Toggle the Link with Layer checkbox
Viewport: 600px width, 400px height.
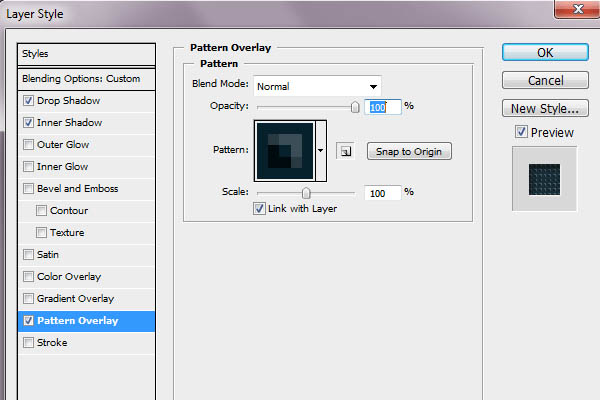tap(259, 209)
